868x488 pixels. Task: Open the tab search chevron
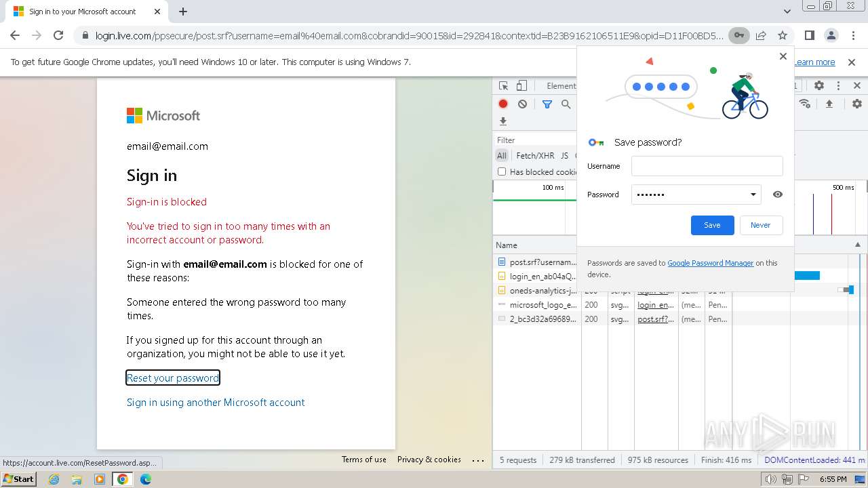pyautogui.click(x=787, y=12)
